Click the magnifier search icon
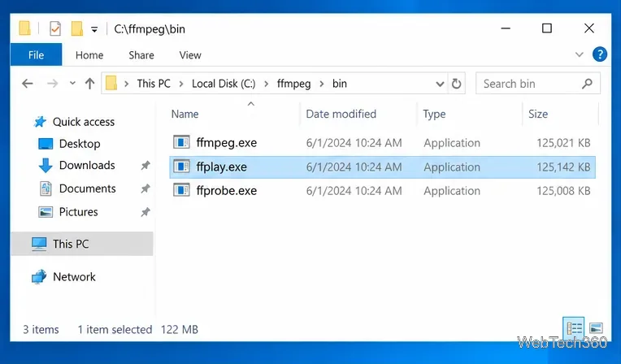This screenshot has height=364, width=621. pyautogui.click(x=588, y=84)
